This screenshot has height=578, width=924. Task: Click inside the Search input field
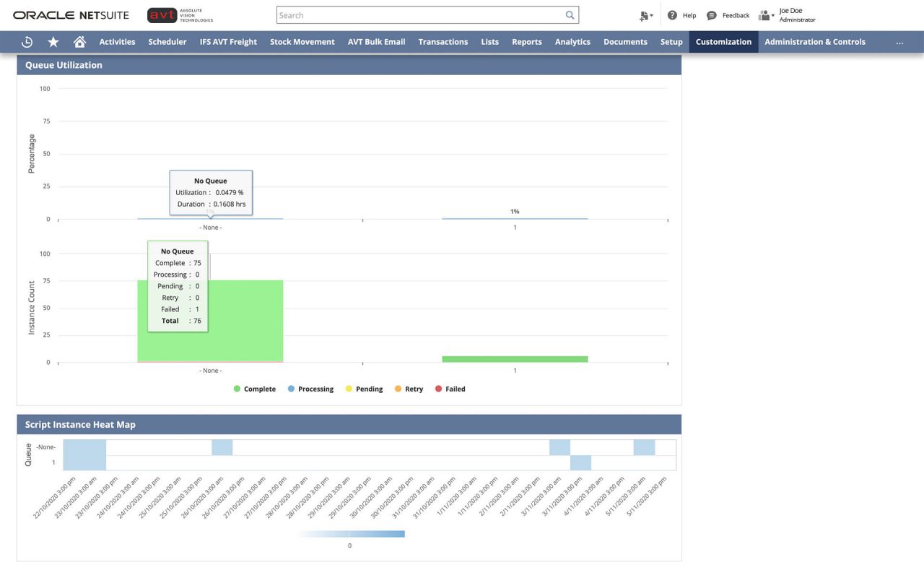[419, 15]
